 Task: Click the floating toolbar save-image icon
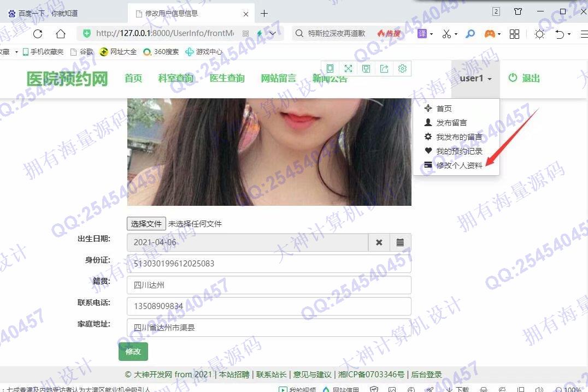(366, 69)
